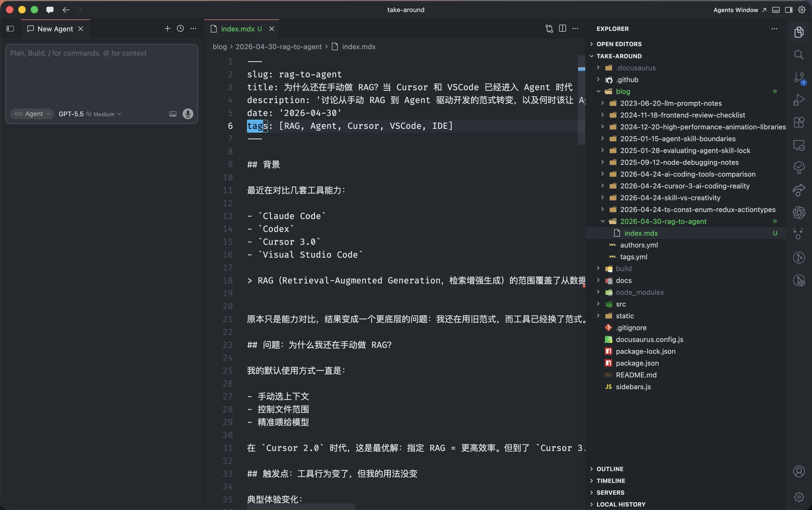The width and height of the screenshot is (812, 510).
Task: Close the New Agent tab
Action: click(81, 29)
